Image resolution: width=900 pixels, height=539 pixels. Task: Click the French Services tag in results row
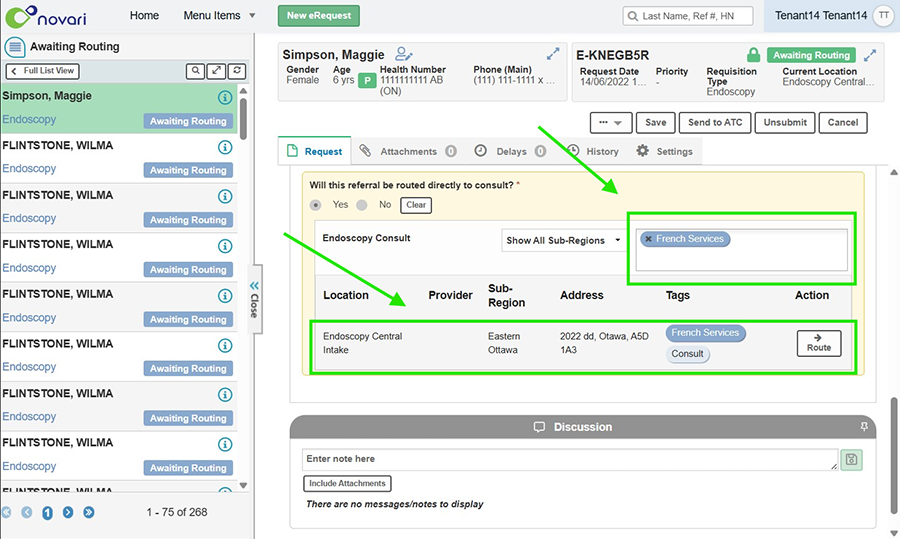pyautogui.click(x=705, y=333)
